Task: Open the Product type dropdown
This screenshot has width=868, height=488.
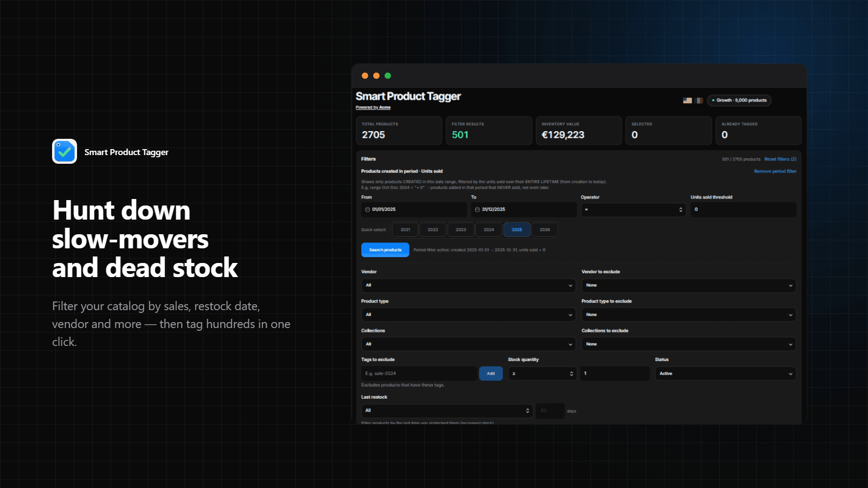Action: pyautogui.click(x=468, y=315)
